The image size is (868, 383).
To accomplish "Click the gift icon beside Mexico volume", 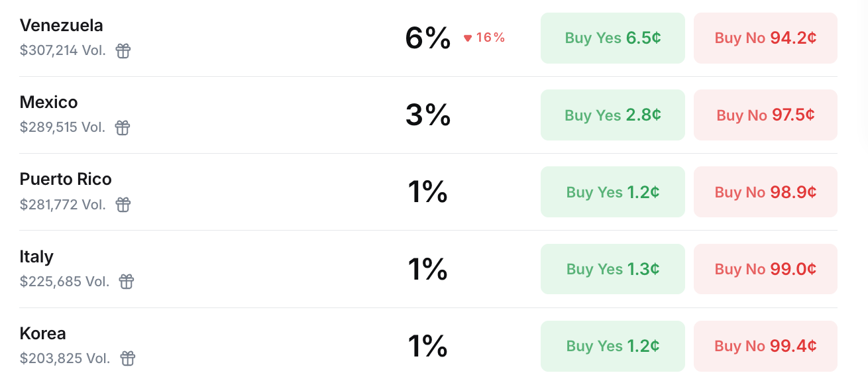I will coord(123,128).
